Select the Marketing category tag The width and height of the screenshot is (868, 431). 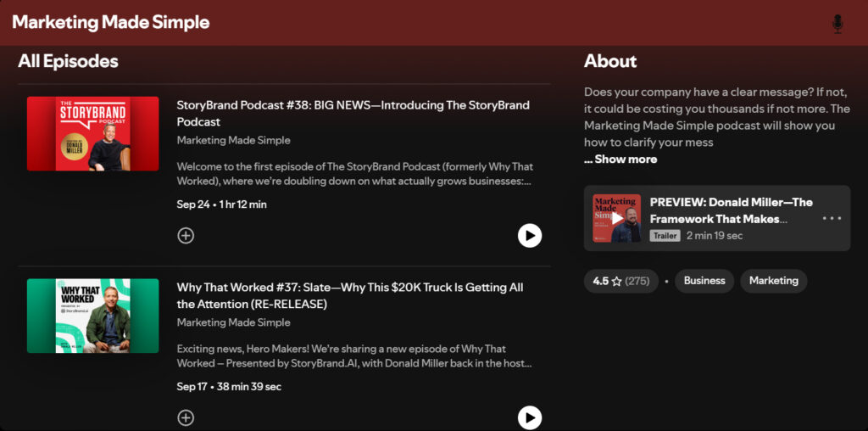(773, 281)
